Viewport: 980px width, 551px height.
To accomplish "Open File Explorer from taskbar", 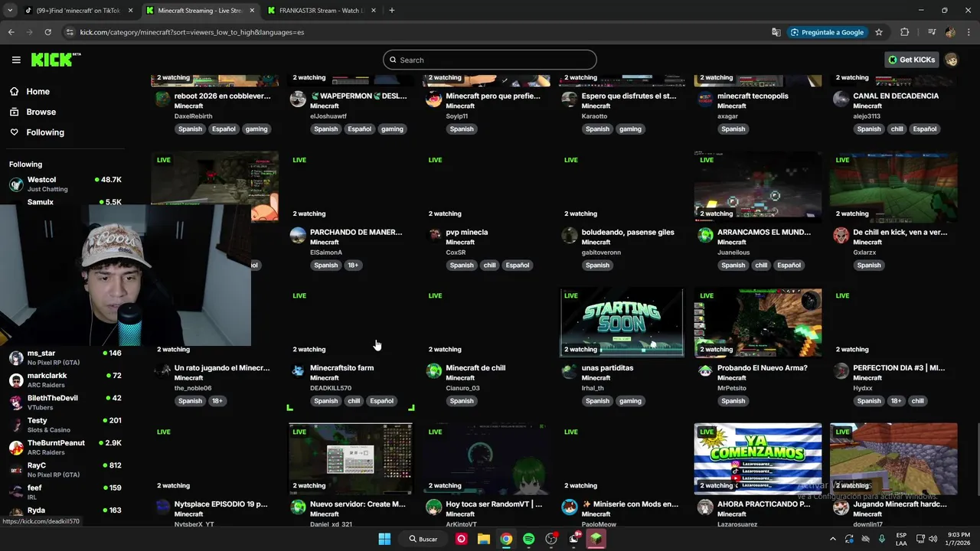I will pos(484,539).
